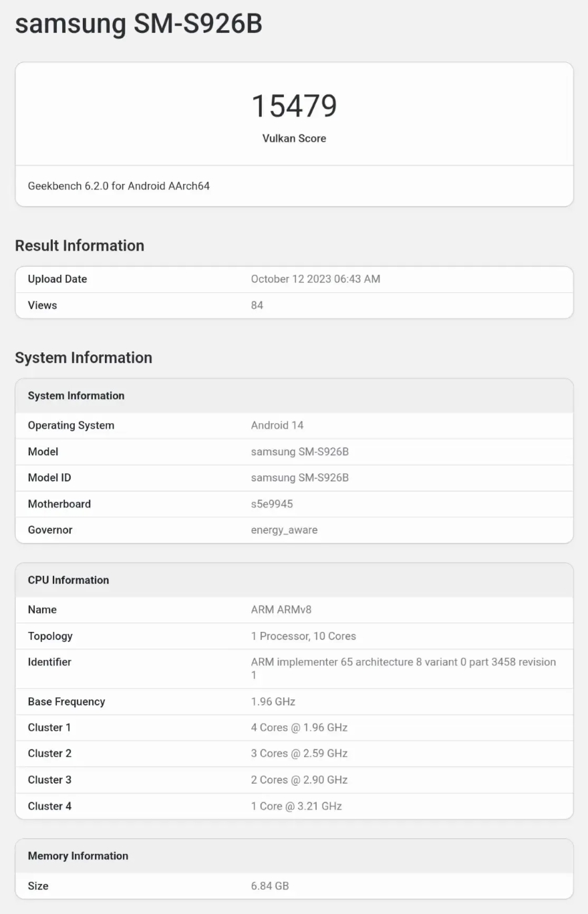Click the samsung SM-S926B page title

(x=138, y=24)
